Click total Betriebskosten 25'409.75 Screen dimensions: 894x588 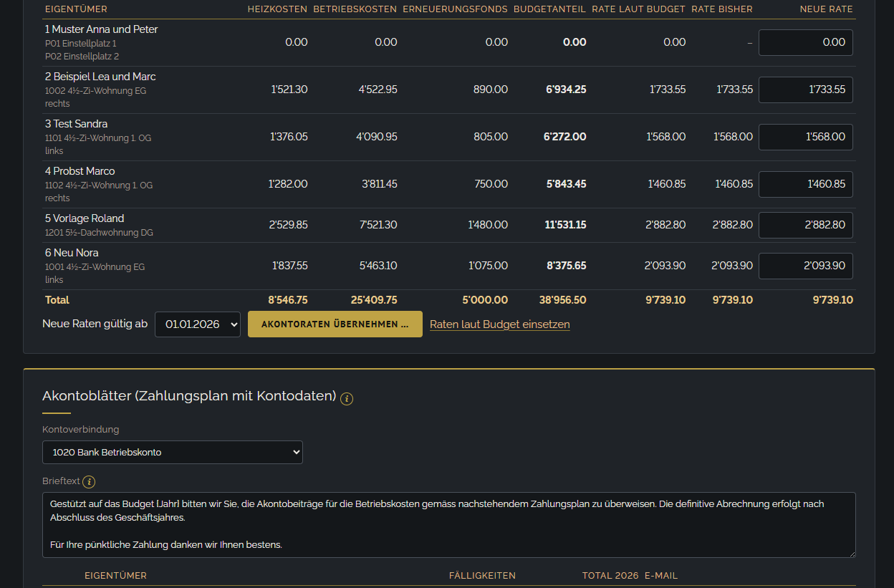374,300
